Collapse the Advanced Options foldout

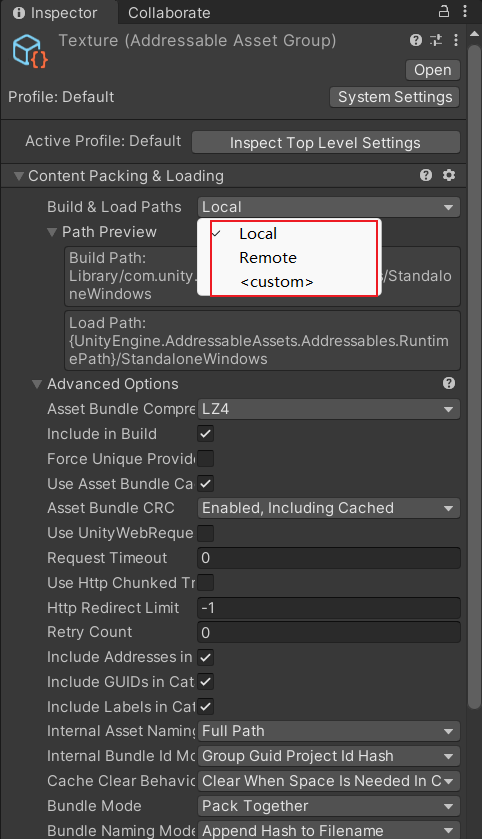(37, 384)
